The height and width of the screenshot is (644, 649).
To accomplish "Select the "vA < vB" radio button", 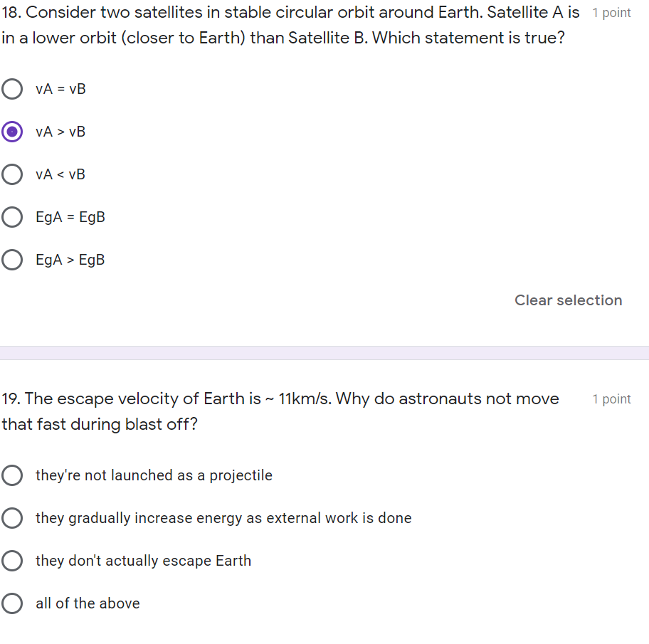I will pos(12,174).
